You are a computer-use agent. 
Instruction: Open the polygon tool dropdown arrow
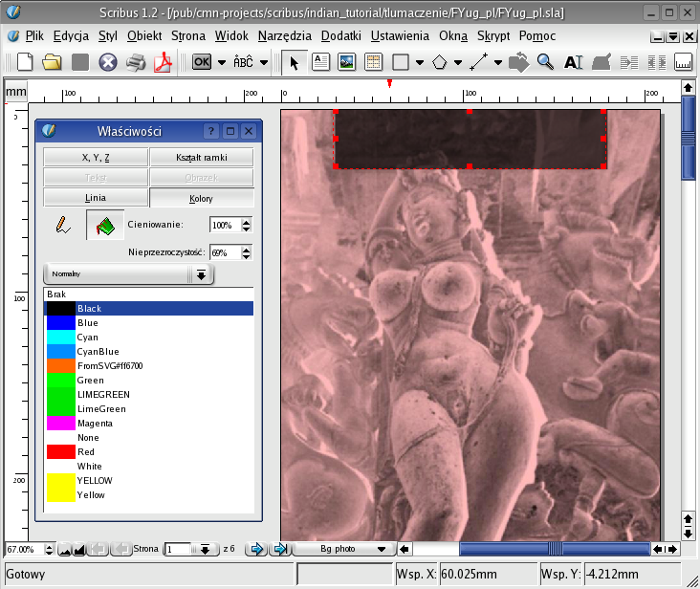(458, 62)
